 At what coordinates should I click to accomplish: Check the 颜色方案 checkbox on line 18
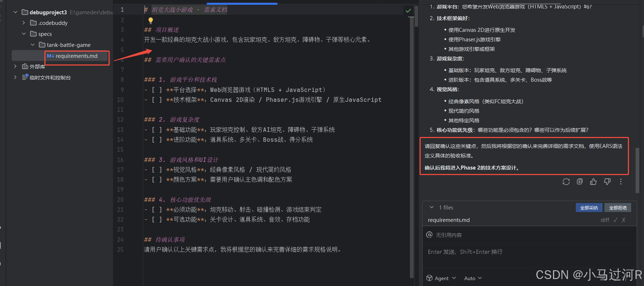point(157,179)
